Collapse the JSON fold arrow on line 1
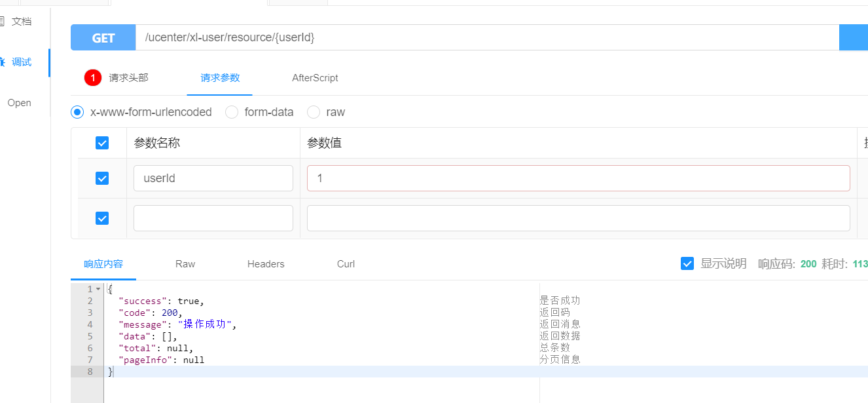This screenshot has height=403, width=868. coord(98,289)
